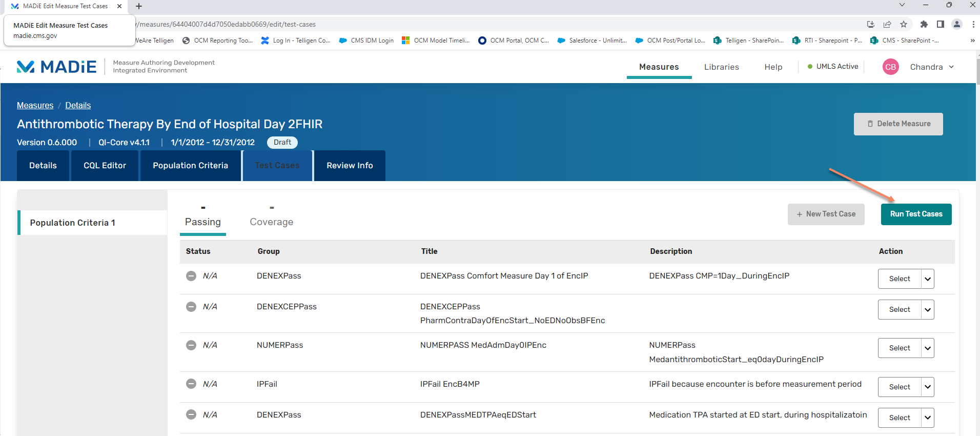Bookmark this page with the star icon
The height and width of the screenshot is (436, 980).
(x=904, y=24)
